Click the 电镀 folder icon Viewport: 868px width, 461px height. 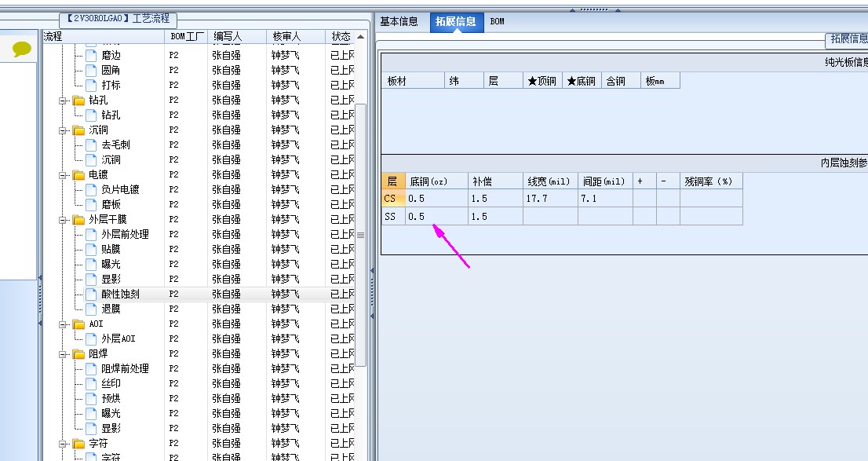78,175
